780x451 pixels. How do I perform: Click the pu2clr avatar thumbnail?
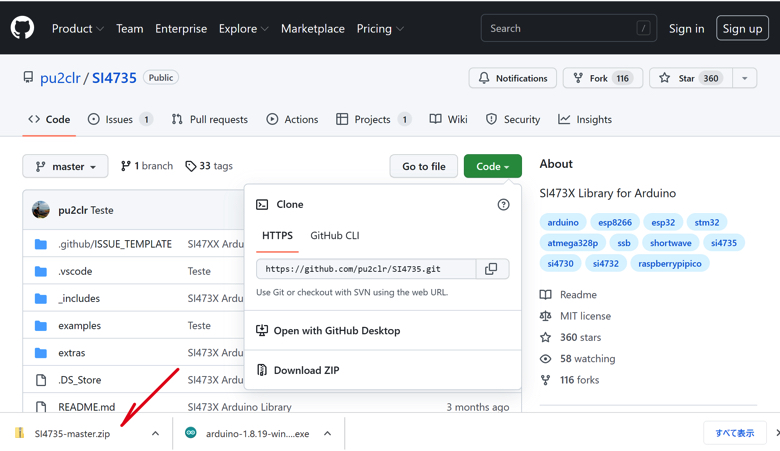(41, 210)
